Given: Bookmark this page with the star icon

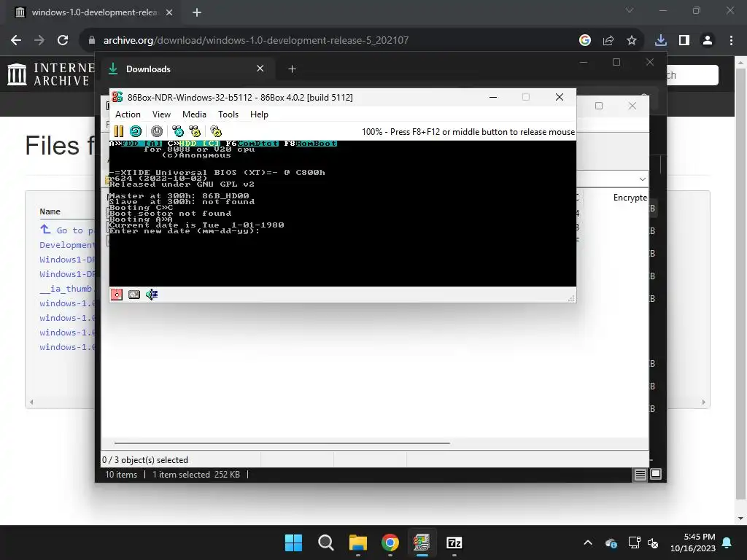Looking at the screenshot, I should click(632, 41).
